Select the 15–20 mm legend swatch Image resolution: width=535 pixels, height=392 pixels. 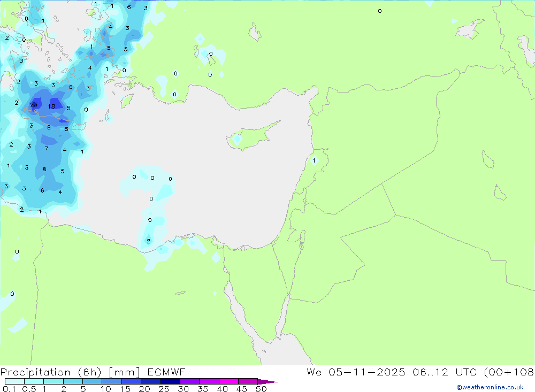tap(132, 381)
